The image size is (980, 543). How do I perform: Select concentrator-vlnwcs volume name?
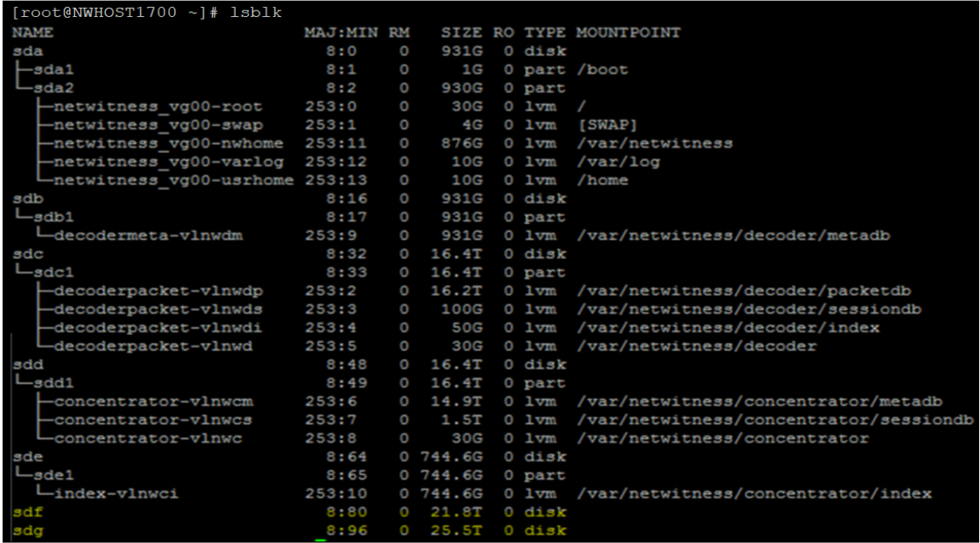153,420
